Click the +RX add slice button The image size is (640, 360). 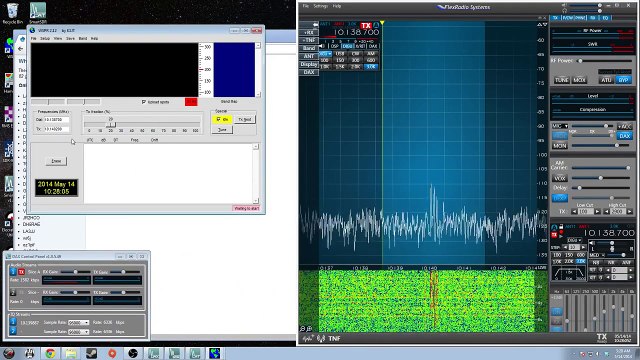[309, 33]
